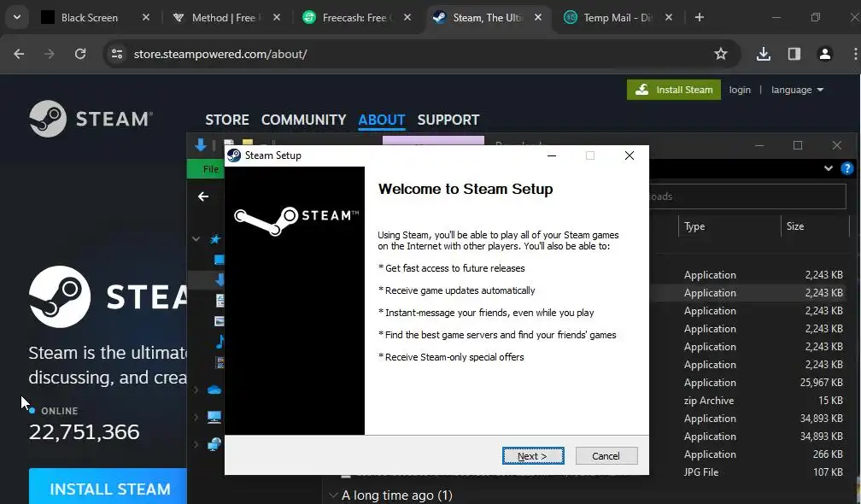The width and height of the screenshot is (861, 504).
Task: Expand the OneDrive tree node
Action: pos(196,390)
